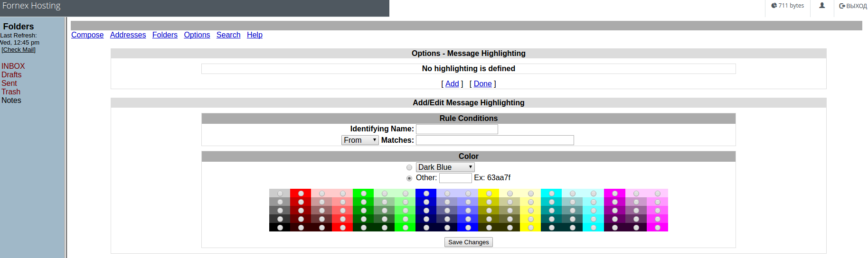This screenshot has height=258, width=868.
Task: Click the Folders heading in sidebar
Action: (19, 27)
